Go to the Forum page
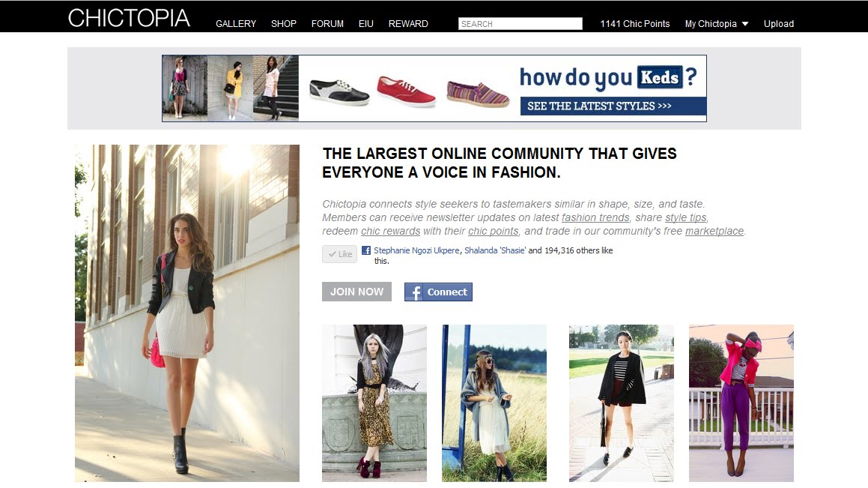This screenshot has height=488, width=868. [x=327, y=24]
